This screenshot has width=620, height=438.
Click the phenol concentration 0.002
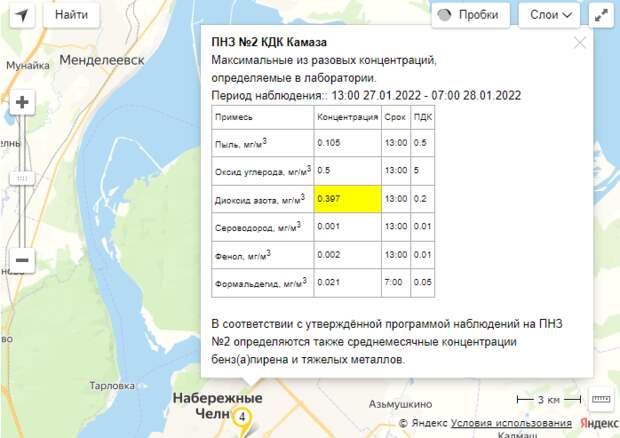click(329, 255)
